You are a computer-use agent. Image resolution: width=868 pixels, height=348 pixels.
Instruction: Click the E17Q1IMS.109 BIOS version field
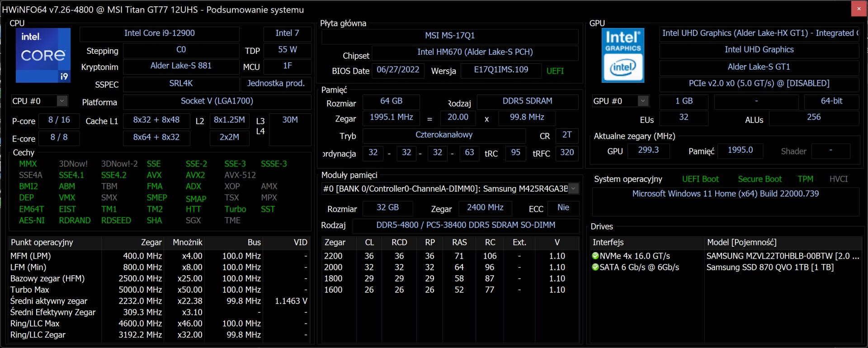pos(501,70)
